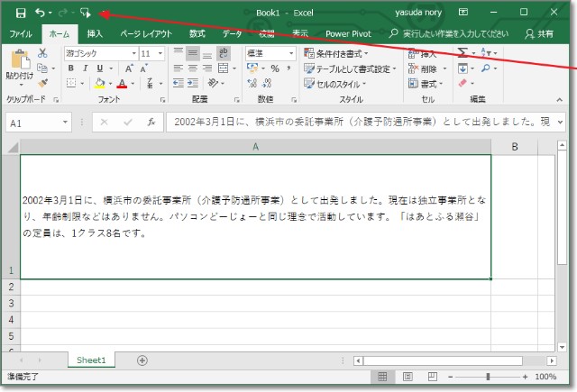Click the Undo arrow icon
The image size is (577, 392).
(x=40, y=13)
